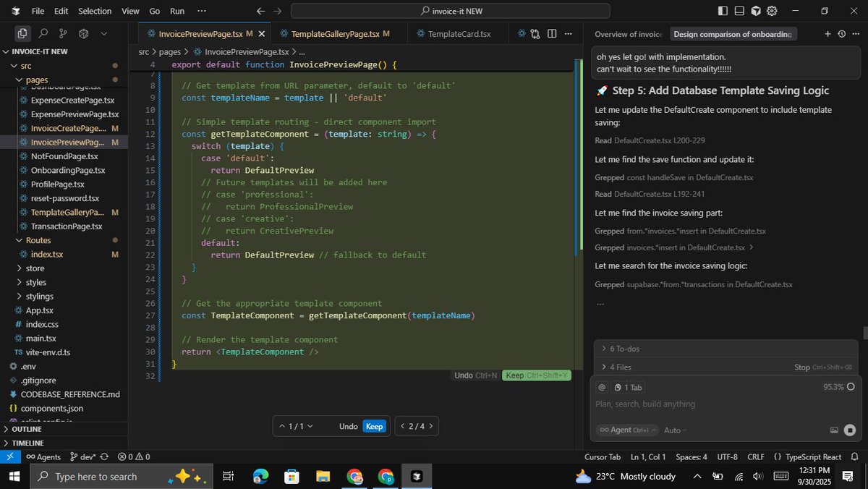Switch to TemplateCard.tsx tab
The image size is (868, 489).
[x=459, y=34]
